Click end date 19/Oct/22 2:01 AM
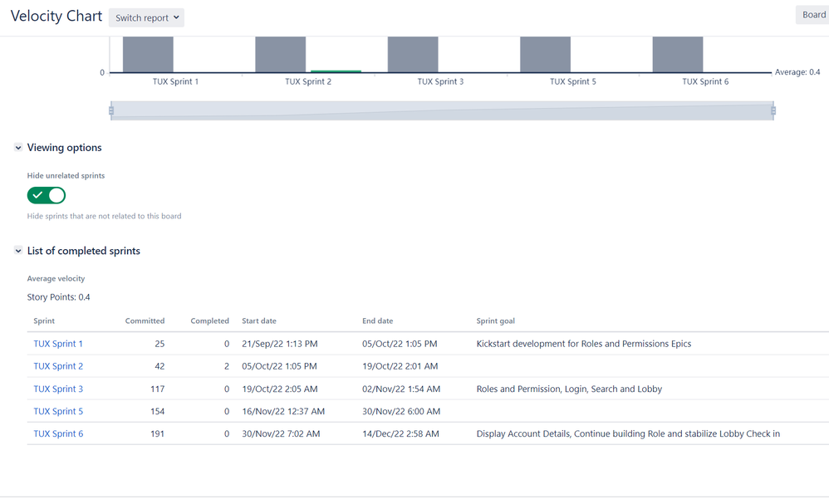The image size is (829, 504). click(x=400, y=366)
